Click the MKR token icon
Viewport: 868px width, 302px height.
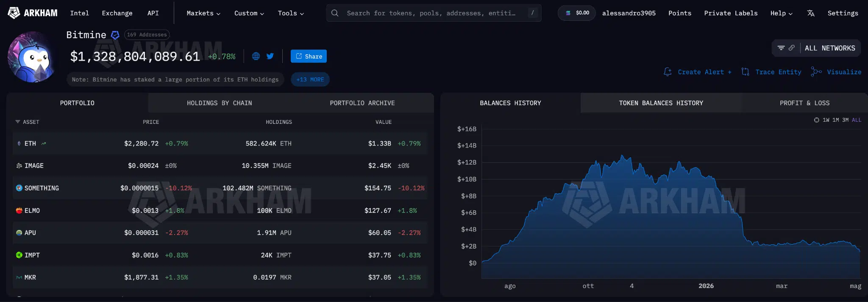tap(19, 277)
